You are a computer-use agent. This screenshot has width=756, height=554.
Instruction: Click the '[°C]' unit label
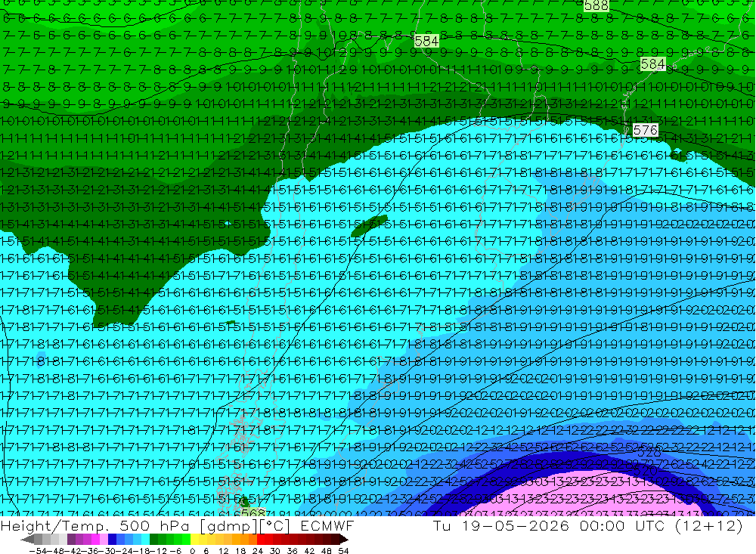(274, 526)
